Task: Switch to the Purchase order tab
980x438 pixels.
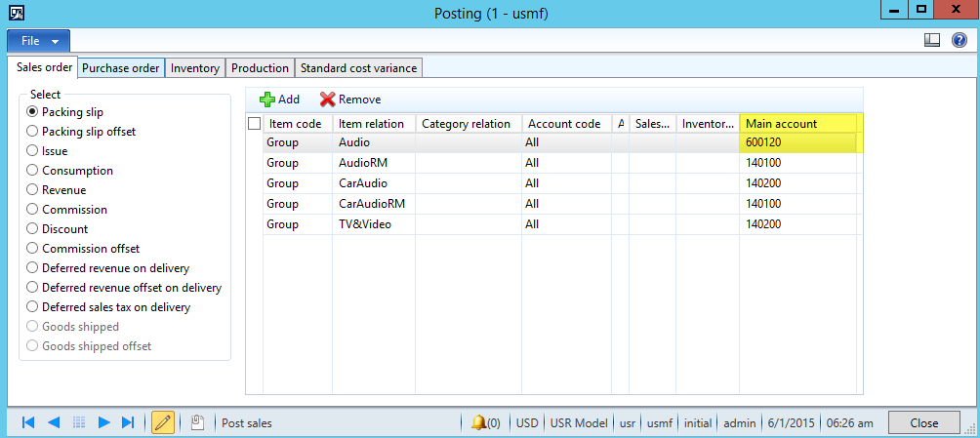Action: point(121,68)
